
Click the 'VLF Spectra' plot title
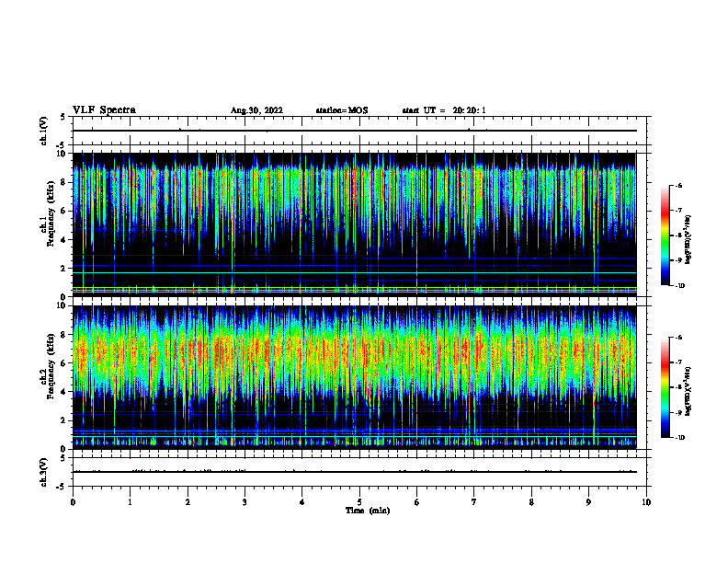(x=104, y=110)
